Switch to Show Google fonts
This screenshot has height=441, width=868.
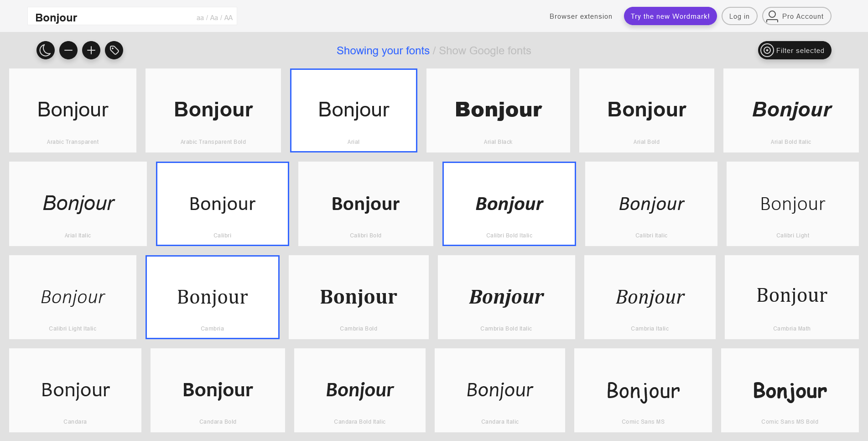tap(485, 51)
